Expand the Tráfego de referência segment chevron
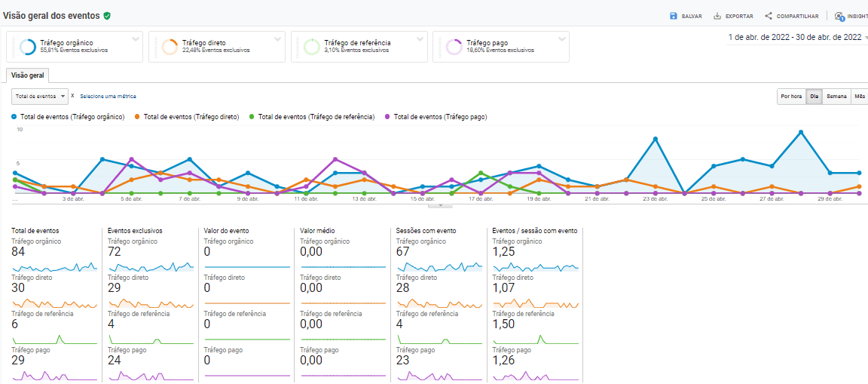Screen dimensions: 868x384 pos(420,38)
